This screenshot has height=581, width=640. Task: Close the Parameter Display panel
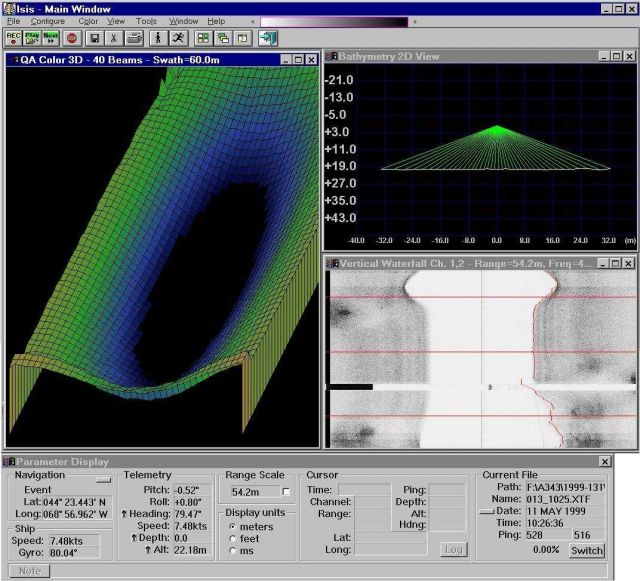click(605, 462)
